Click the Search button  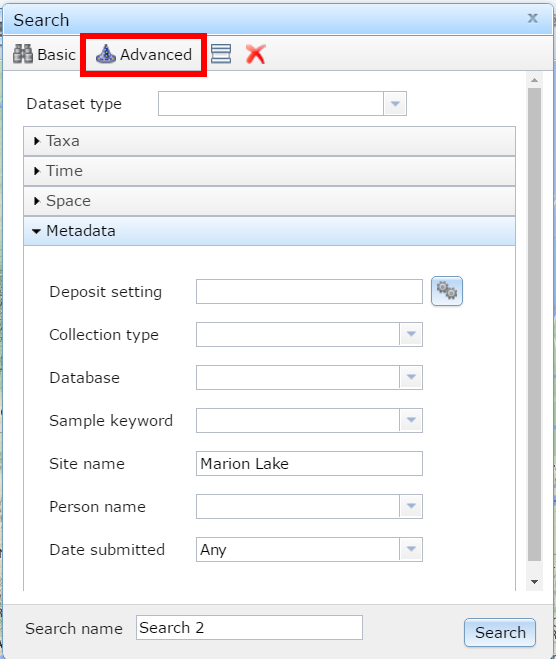pyautogui.click(x=500, y=632)
